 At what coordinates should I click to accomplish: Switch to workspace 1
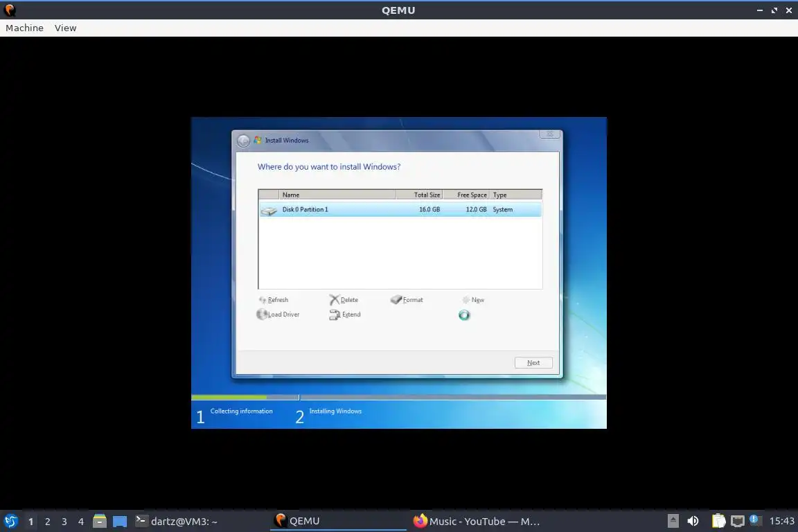pyautogui.click(x=30, y=522)
